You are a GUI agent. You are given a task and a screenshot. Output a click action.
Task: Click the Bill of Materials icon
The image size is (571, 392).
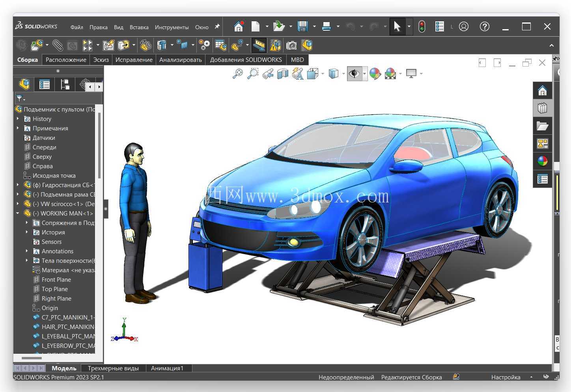[x=221, y=45]
